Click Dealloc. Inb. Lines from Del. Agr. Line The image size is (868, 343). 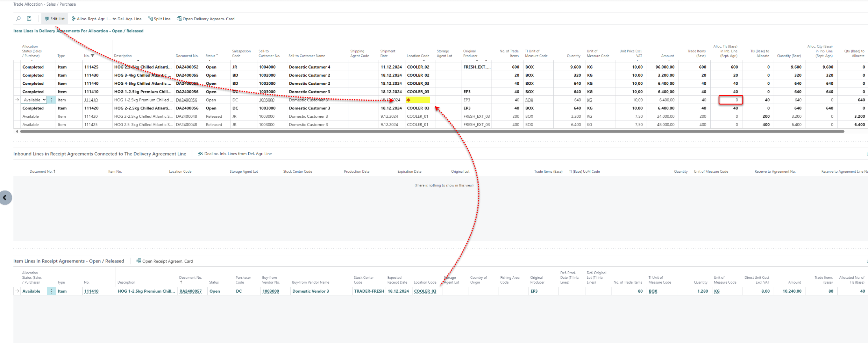point(235,154)
